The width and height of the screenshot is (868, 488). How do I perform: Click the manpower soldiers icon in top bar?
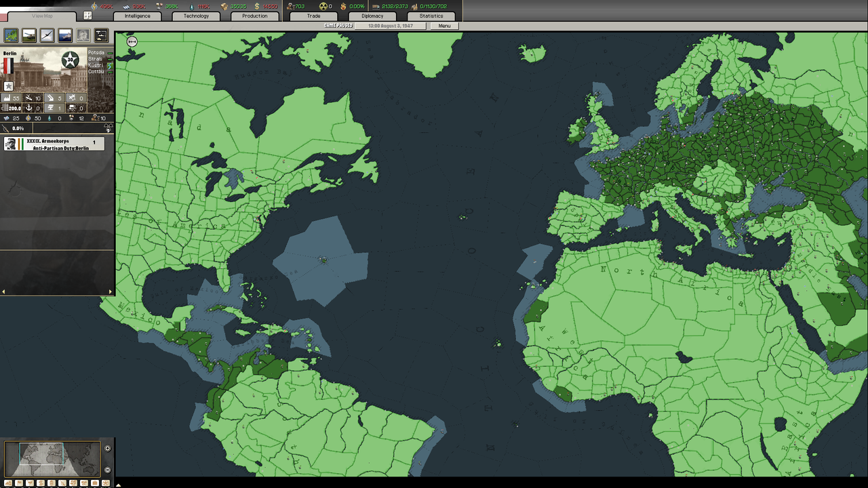point(292,6)
